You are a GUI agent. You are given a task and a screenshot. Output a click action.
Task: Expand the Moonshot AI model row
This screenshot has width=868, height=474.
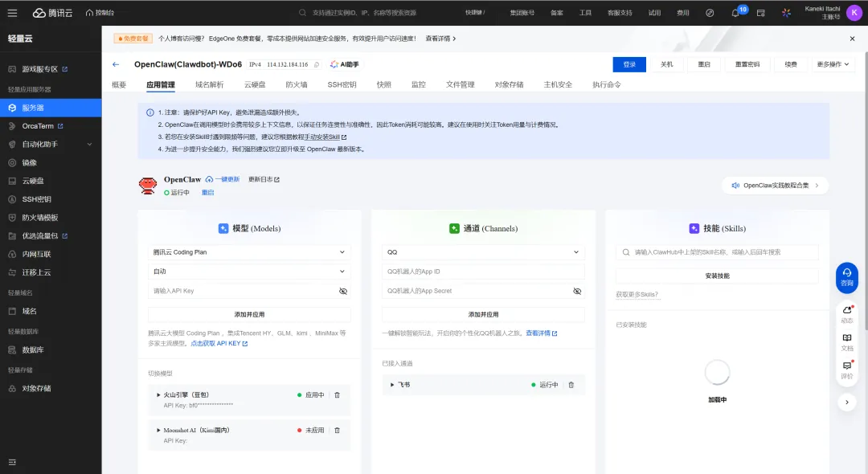pyautogui.click(x=158, y=431)
